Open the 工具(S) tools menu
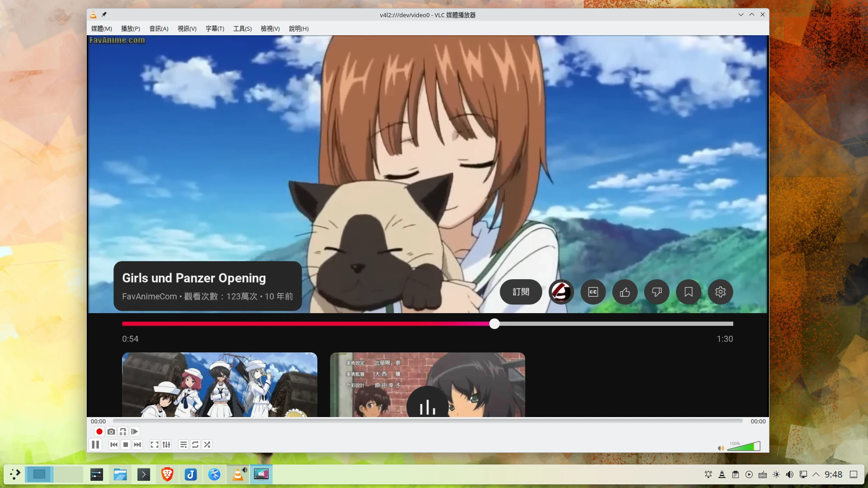This screenshot has height=488, width=868. click(x=242, y=28)
